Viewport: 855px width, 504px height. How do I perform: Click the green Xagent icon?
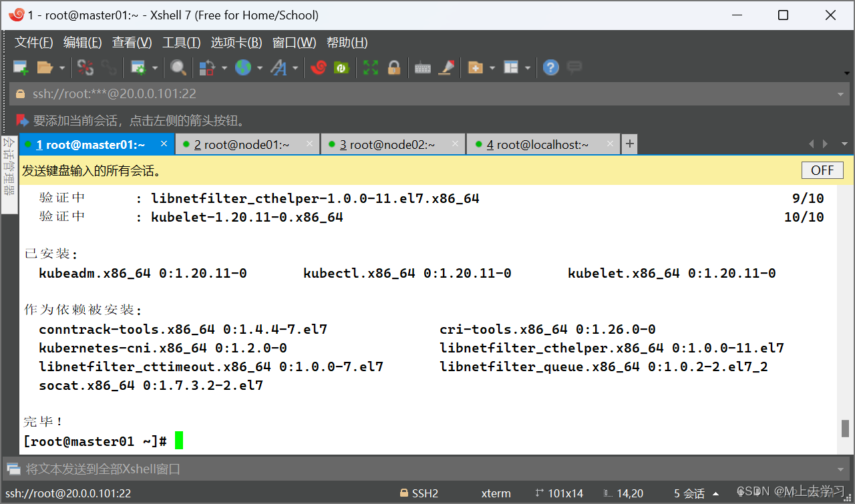point(341,67)
